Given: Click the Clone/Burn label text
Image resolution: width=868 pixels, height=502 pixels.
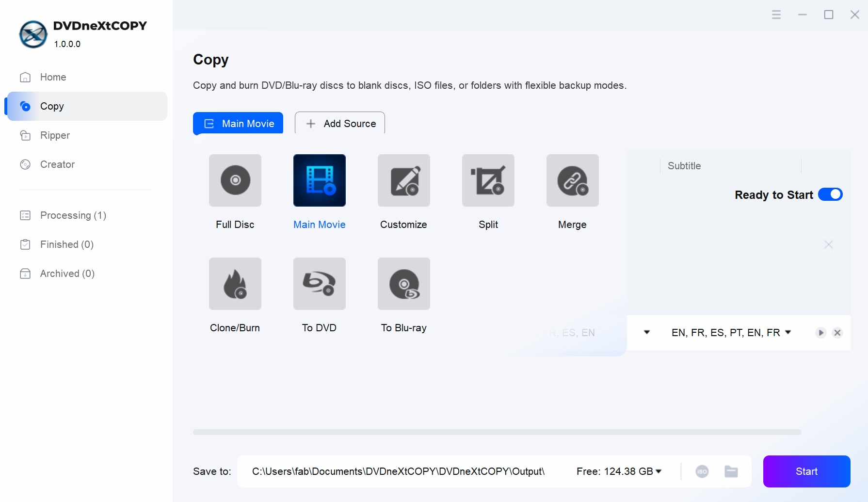Looking at the screenshot, I should (x=235, y=328).
